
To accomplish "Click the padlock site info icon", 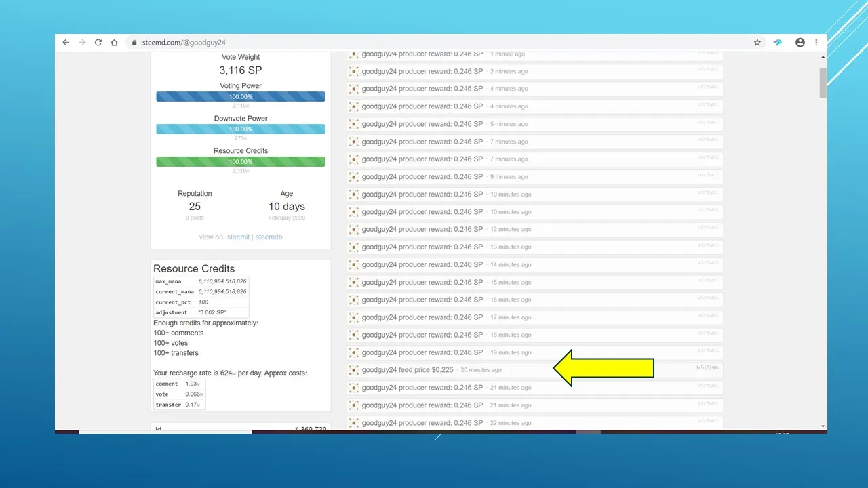I will click(x=134, y=43).
